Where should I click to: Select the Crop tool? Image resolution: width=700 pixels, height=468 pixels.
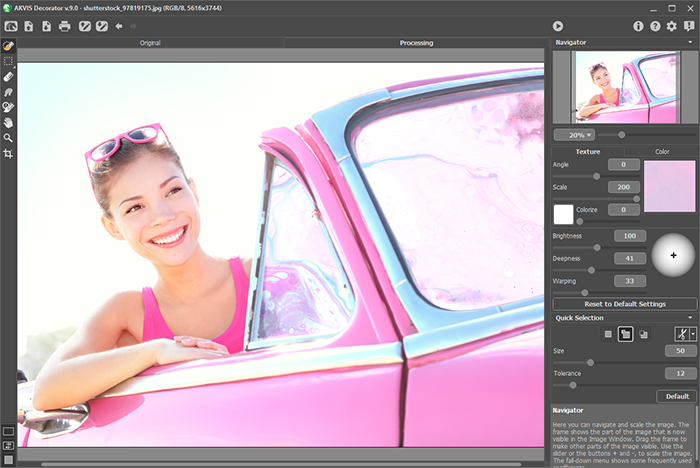[x=9, y=153]
